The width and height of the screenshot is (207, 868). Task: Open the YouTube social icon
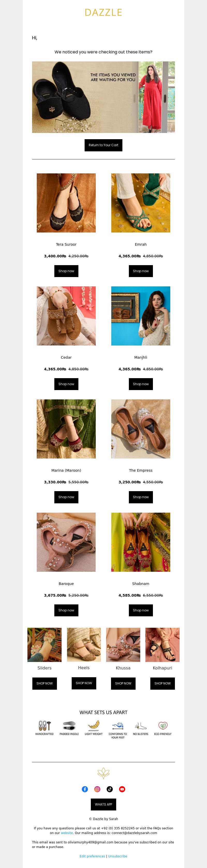click(x=122, y=789)
